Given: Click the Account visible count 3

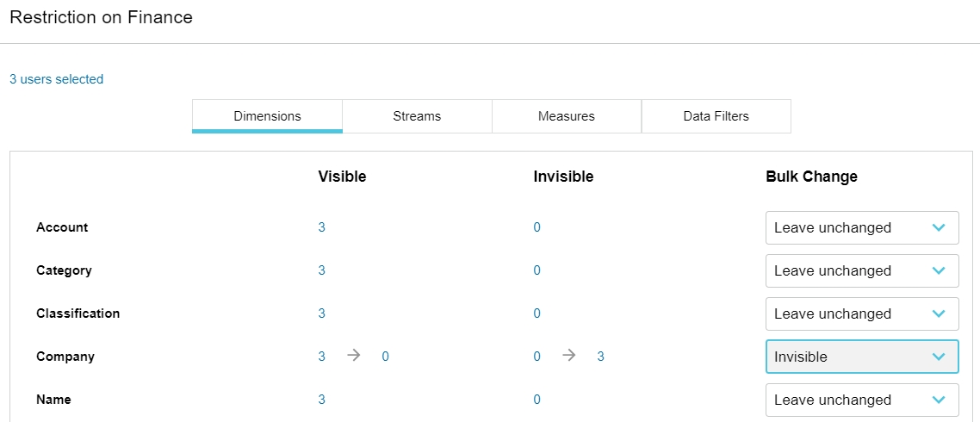Looking at the screenshot, I should [x=322, y=228].
